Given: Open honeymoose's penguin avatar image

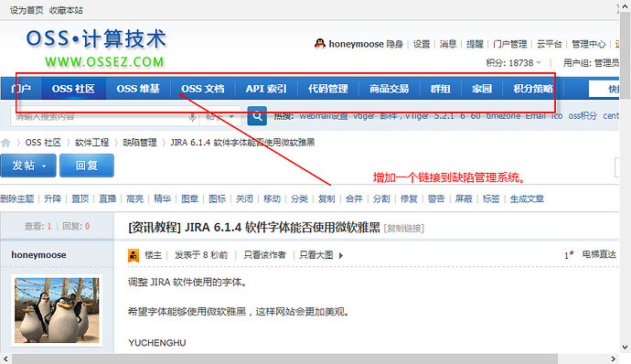Looking at the screenshot, I should click(57, 310).
